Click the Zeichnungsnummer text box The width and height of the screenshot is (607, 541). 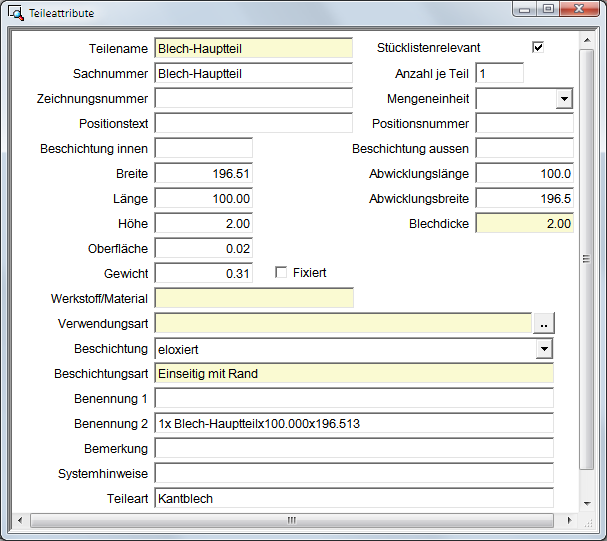[253, 98]
